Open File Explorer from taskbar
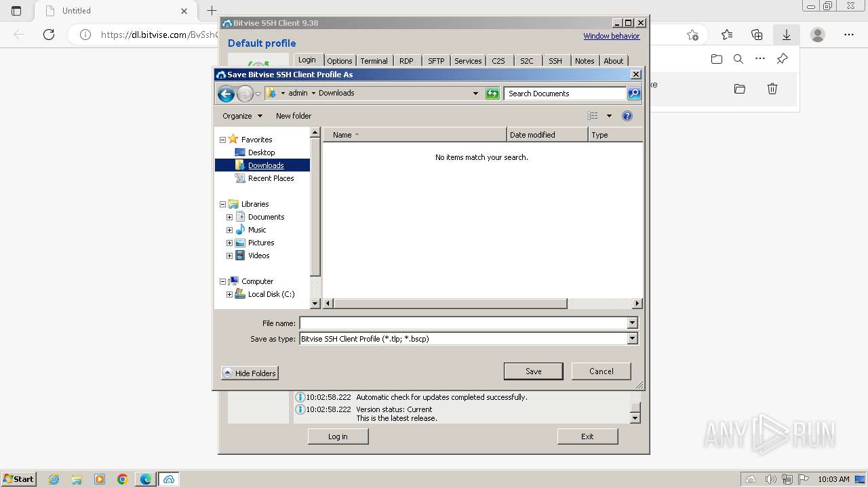This screenshot has height=488, width=868. click(x=77, y=479)
